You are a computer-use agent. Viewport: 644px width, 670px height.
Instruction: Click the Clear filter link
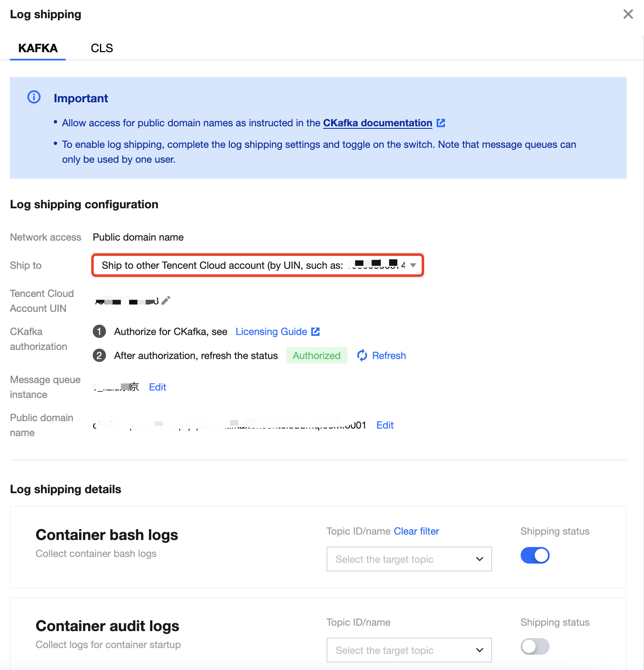pyautogui.click(x=416, y=531)
